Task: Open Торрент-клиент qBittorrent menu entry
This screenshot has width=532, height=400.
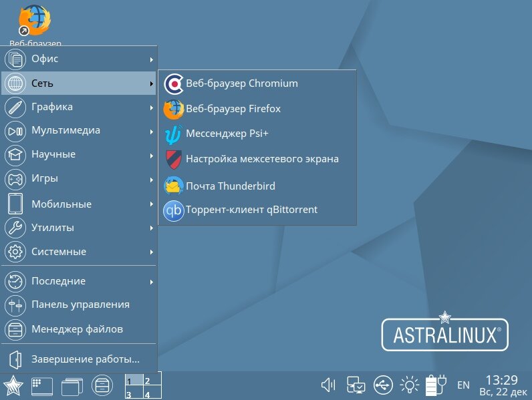Action: click(257, 210)
